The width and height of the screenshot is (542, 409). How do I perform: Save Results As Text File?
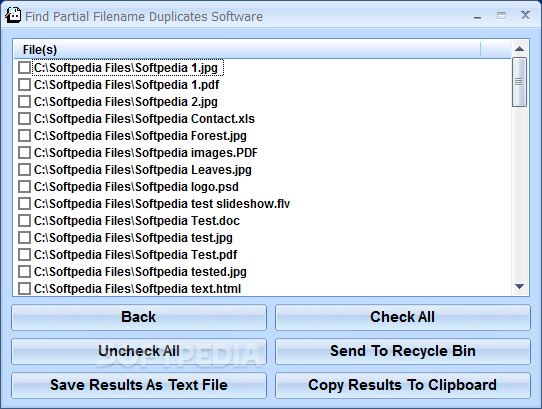click(139, 385)
